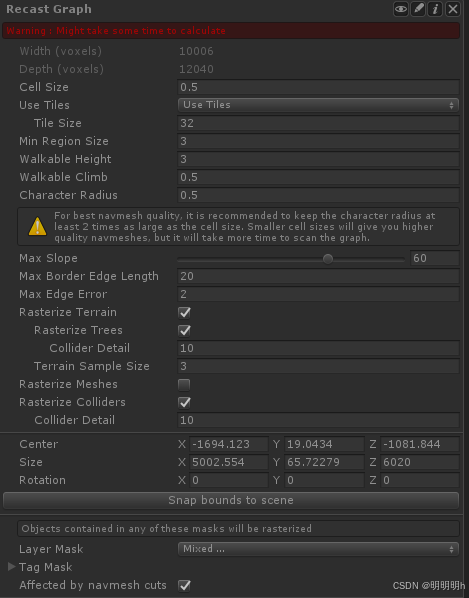
Task: Click the Center Z field
Action: [x=420, y=444]
